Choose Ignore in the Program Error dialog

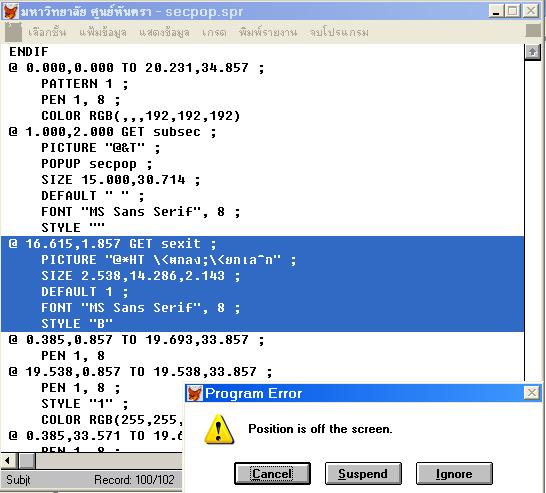click(x=454, y=474)
